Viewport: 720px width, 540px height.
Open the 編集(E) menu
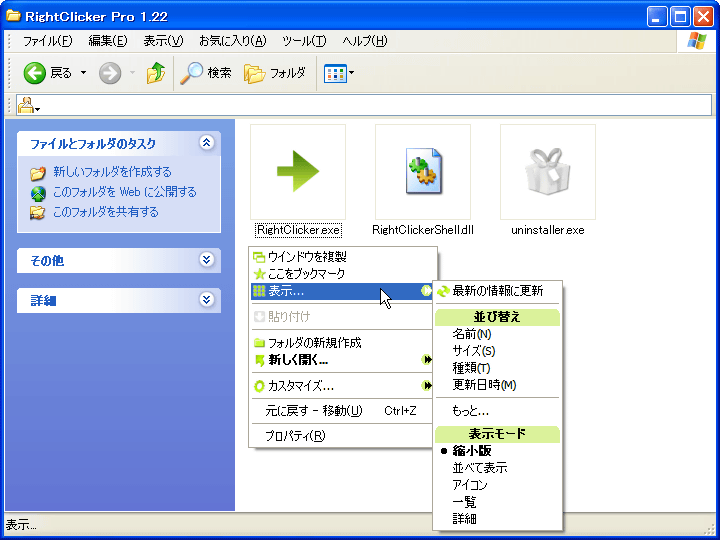pyautogui.click(x=107, y=41)
